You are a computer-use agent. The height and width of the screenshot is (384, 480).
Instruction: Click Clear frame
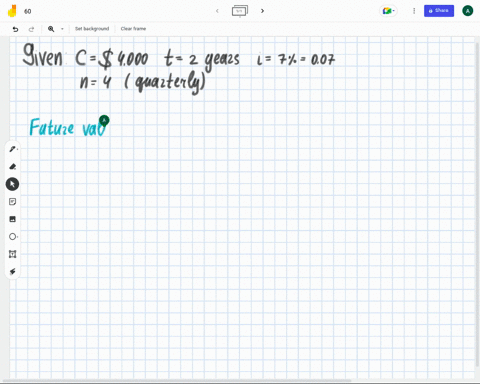tap(133, 29)
